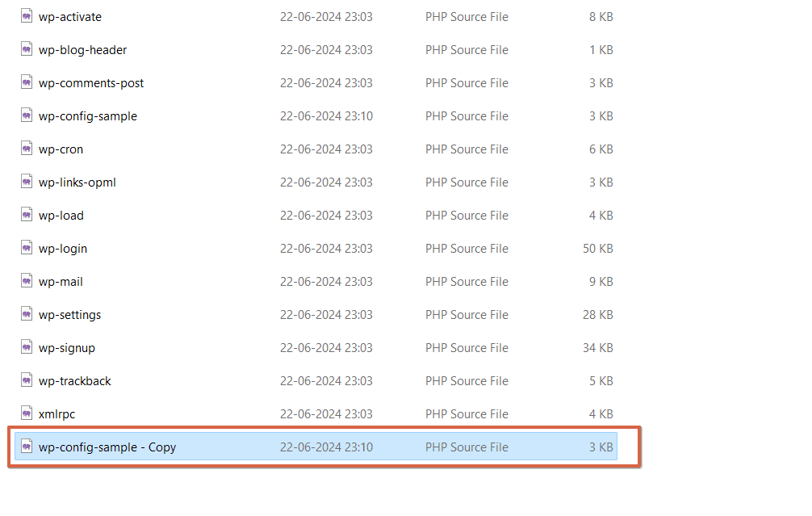This screenshot has height=516, width=812.
Task: Click the wp-comments-post PHP file icon
Action: tap(27, 82)
